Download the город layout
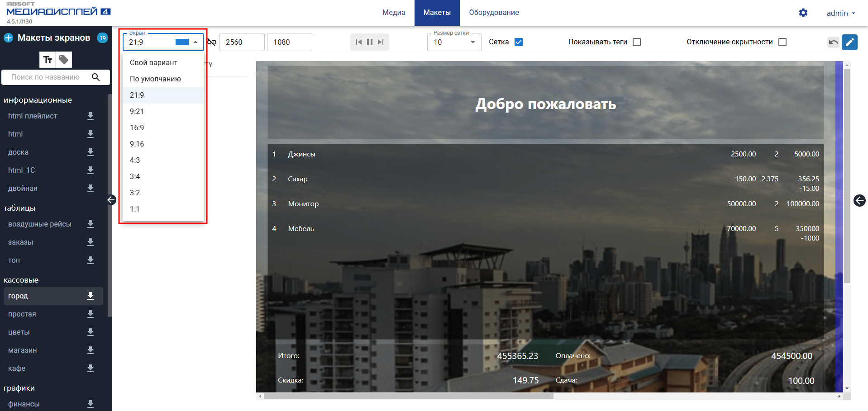 pyautogui.click(x=91, y=296)
